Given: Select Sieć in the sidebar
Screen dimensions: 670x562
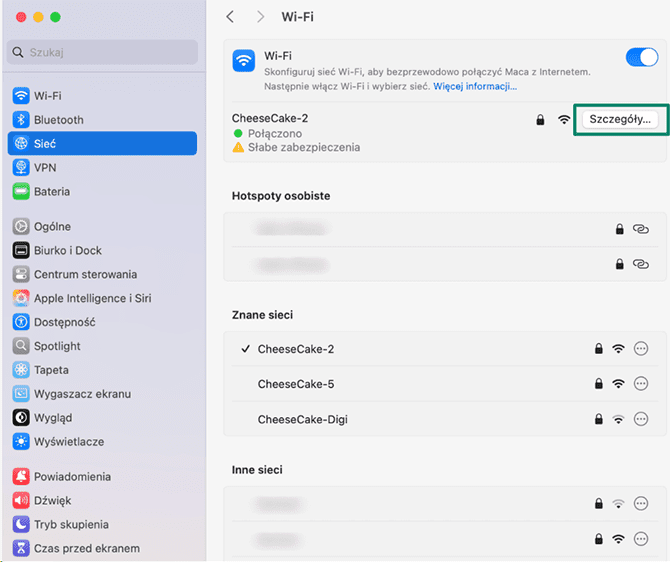Looking at the screenshot, I should coord(45,144).
